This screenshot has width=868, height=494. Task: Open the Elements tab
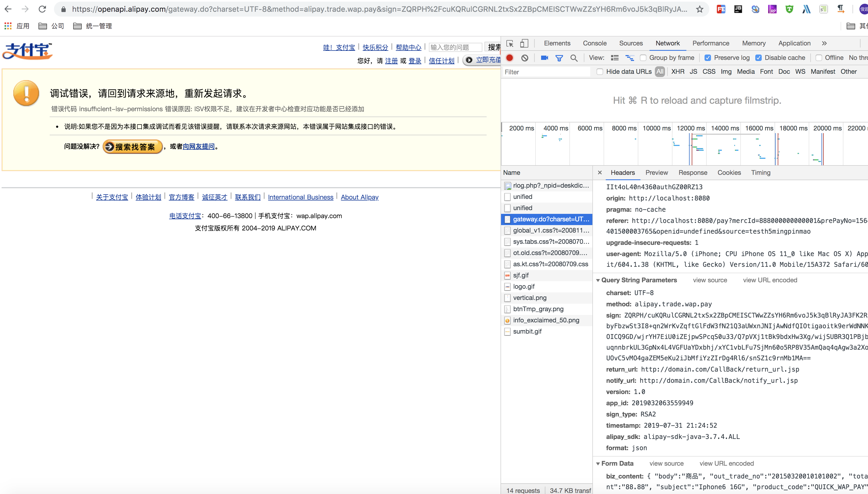[557, 43]
